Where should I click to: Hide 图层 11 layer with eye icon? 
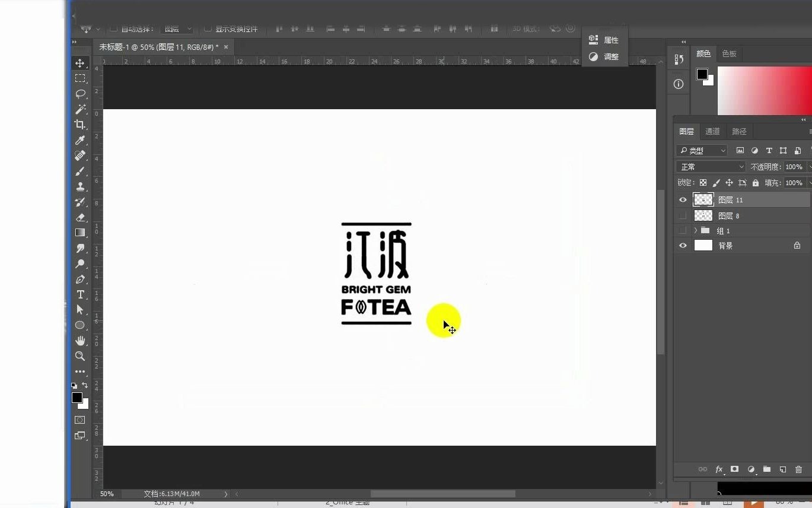pyautogui.click(x=683, y=200)
